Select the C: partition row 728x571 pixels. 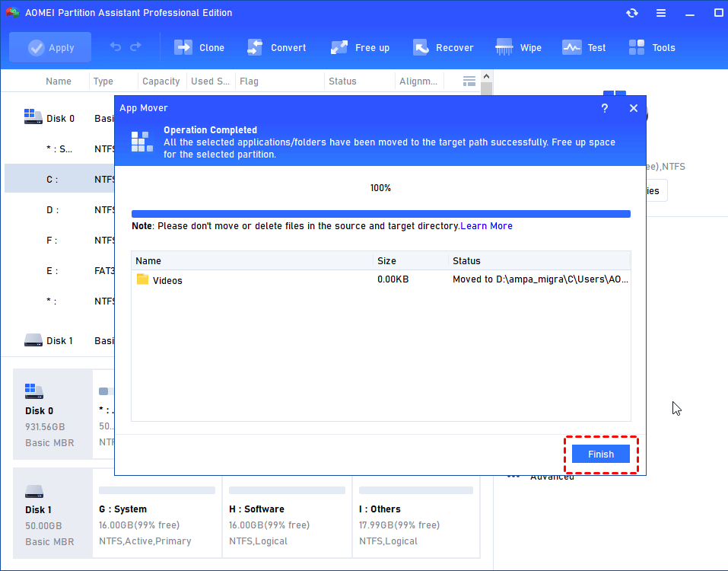click(x=59, y=180)
